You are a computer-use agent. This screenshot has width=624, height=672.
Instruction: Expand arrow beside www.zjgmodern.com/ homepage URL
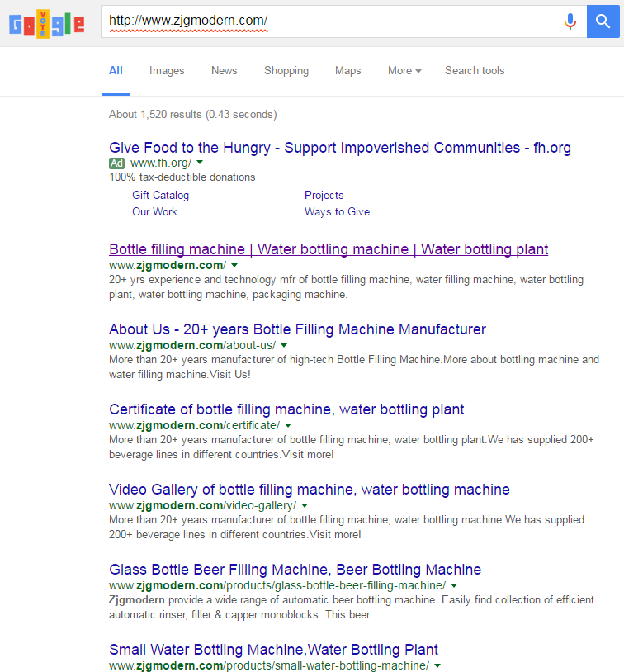tap(234, 265)
